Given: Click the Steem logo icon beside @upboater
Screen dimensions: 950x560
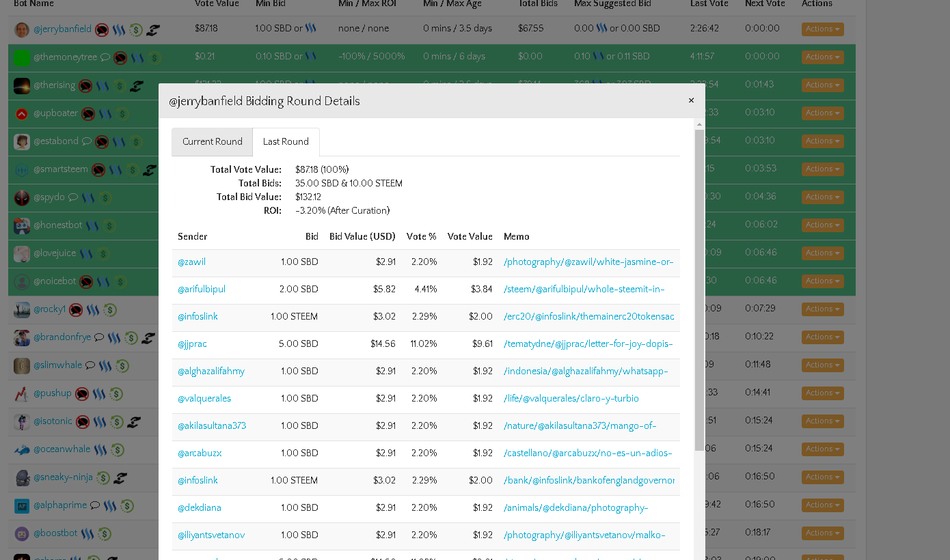Looking at the screenshot, I should point(105,113).
